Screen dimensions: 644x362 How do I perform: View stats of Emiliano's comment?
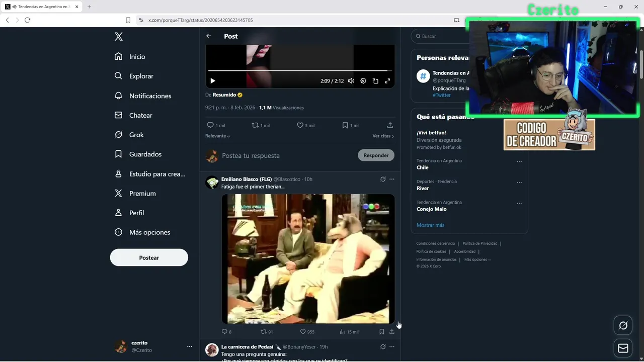342,332
